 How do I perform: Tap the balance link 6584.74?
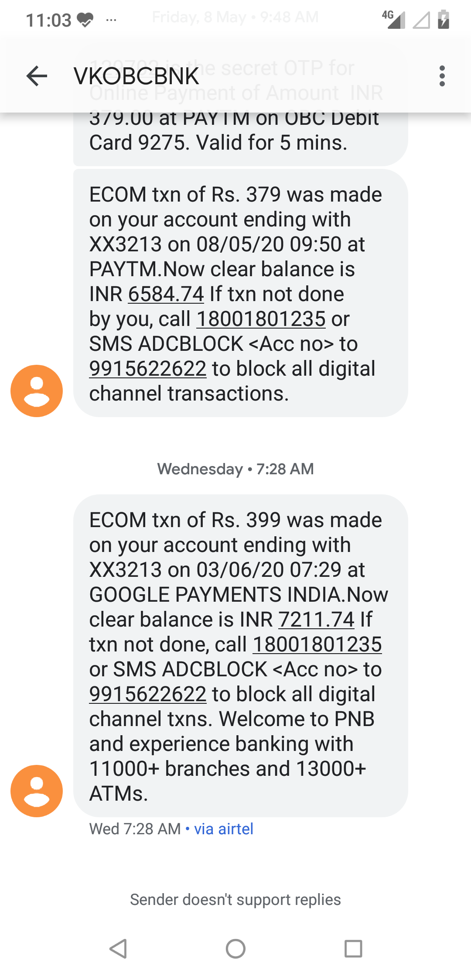tap(166, 294)
